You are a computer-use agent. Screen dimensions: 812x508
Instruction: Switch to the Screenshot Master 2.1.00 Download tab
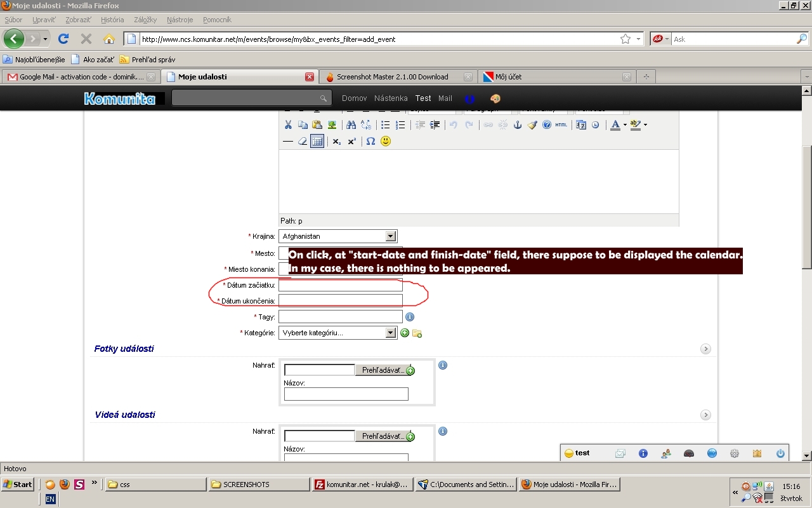point(392,77)
